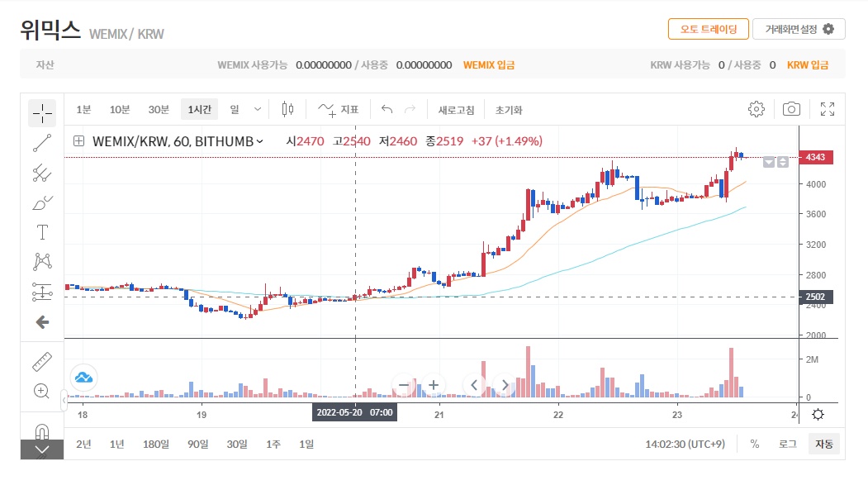Open the cloud chart layout icon
868x485 pixels.
point(83,378)
